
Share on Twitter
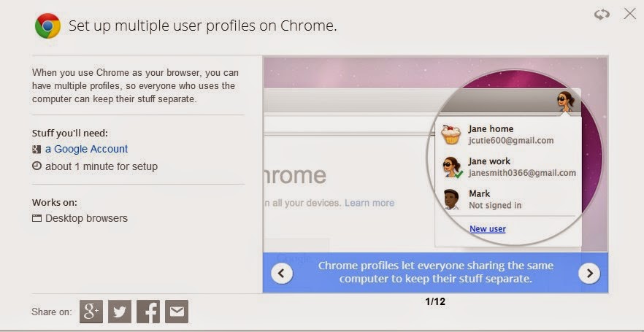pos(120,312)
